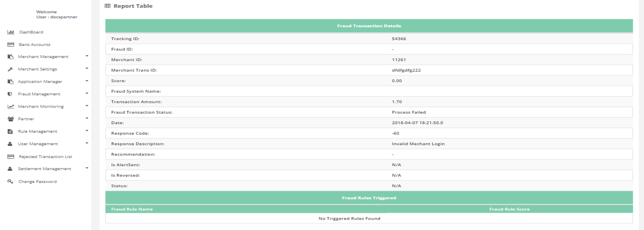Open the Rejected Transaction List menu item
Screen dimensions: 644x230
[x=45, y=157]
